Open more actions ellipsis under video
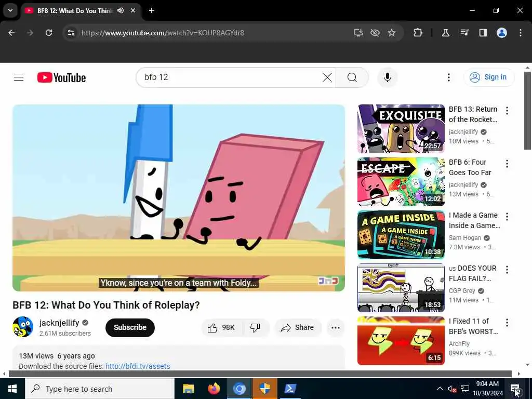 (x=336, y=327)
